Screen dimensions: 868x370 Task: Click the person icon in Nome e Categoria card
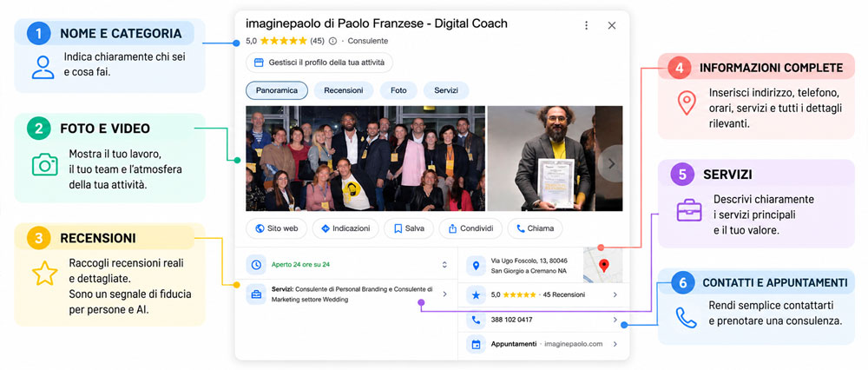point(43,67)
